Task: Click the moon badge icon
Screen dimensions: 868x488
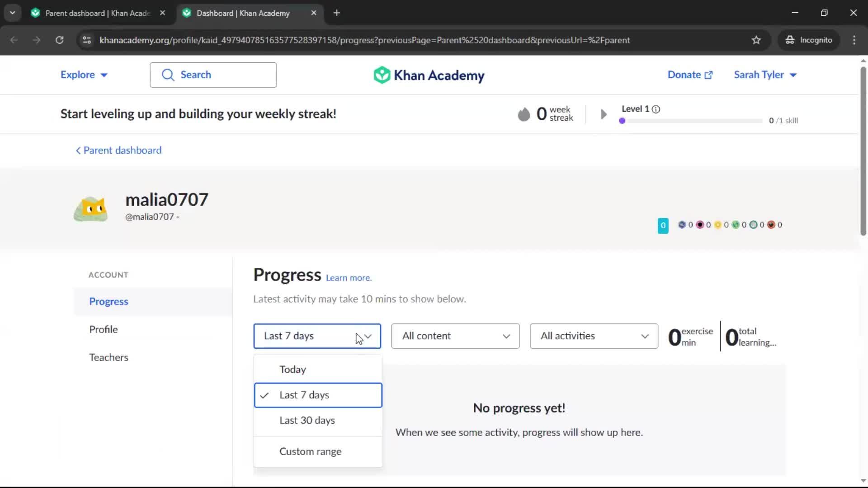Action: [700, 225]
